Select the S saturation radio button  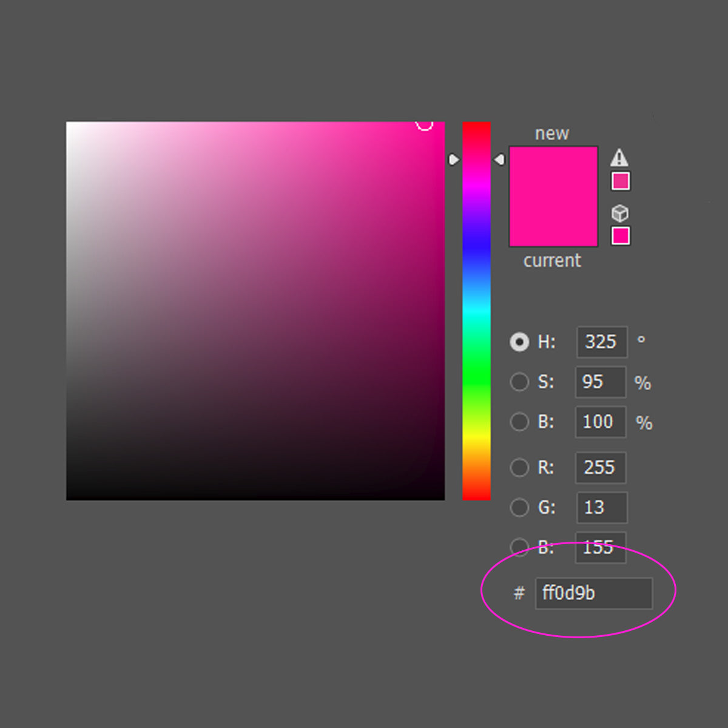click(519, 382)
